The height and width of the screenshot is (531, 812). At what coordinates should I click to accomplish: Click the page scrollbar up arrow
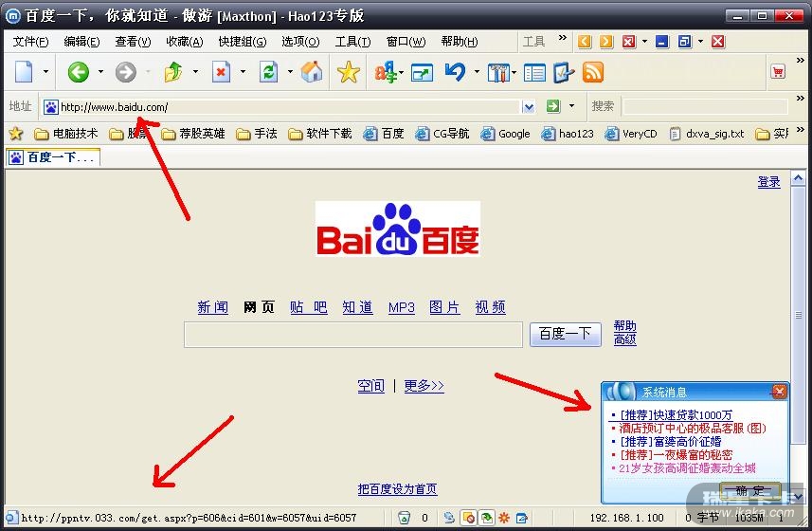click(x=798, y=178)
